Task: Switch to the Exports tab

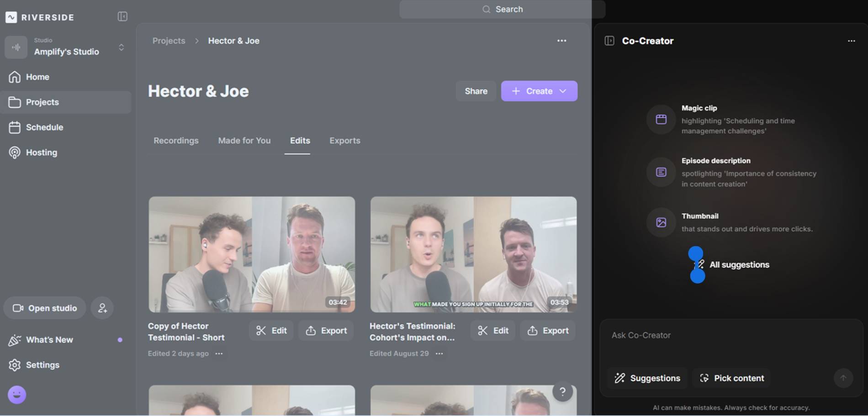Action: coord(344,141)
